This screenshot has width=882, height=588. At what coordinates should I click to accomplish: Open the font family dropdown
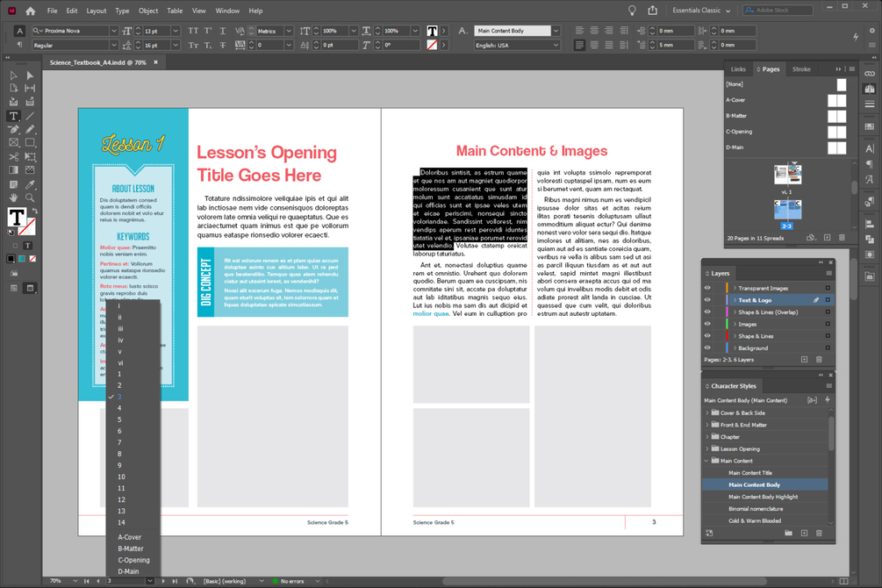(113, 31)
